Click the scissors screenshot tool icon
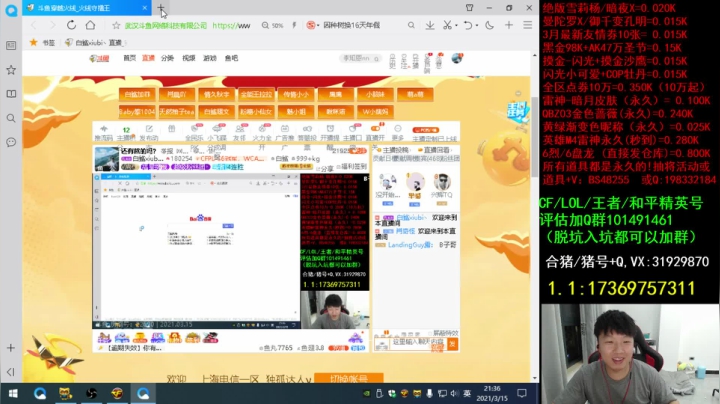 coord(447,25)
